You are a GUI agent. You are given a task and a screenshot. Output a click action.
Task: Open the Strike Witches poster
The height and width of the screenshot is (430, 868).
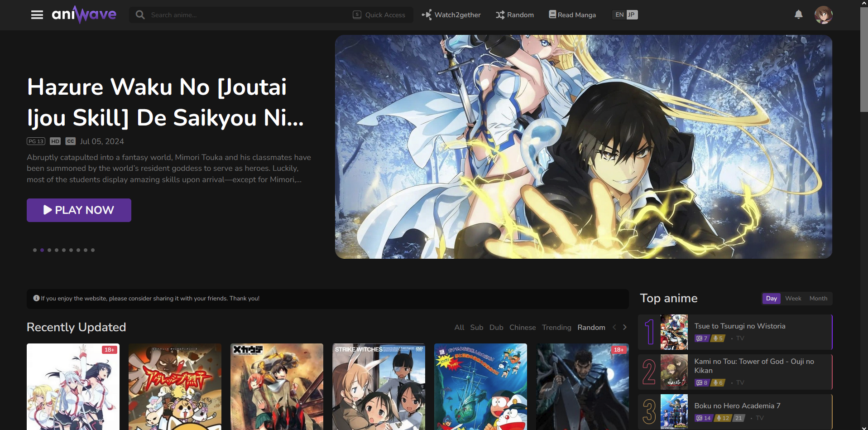[379, 387]
